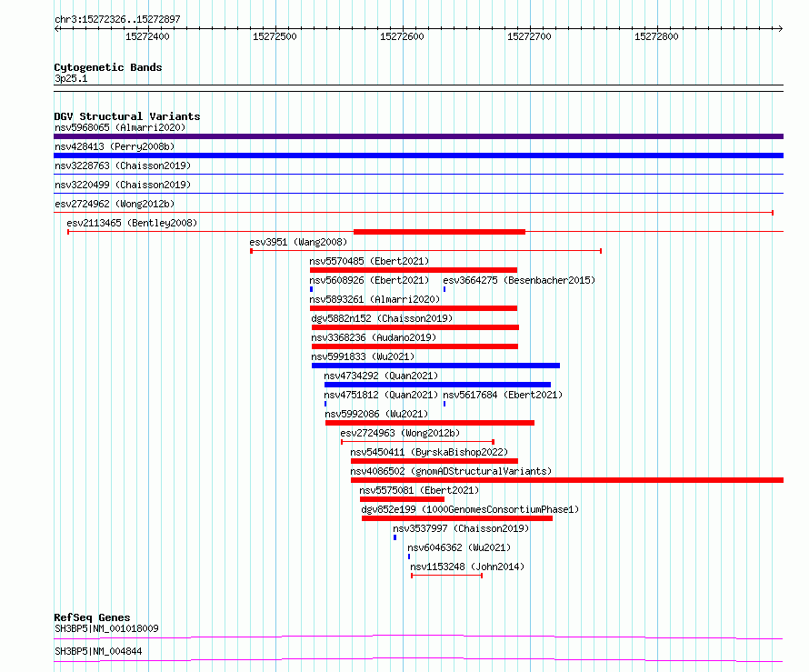Open nsv5450411 (ByrskaBishop2022) variant
The width and height of the screenshot is (809, 672).
point(429,452)
